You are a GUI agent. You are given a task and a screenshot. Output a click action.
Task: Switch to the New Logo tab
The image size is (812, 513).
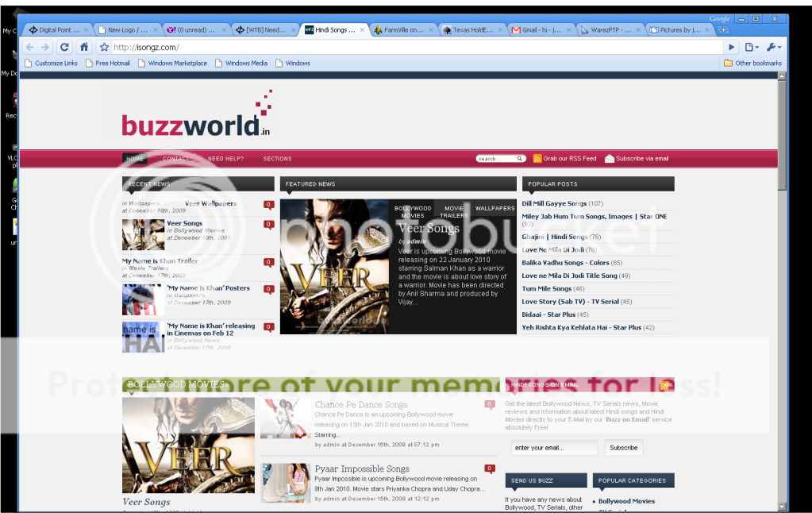tap(127, 30)
